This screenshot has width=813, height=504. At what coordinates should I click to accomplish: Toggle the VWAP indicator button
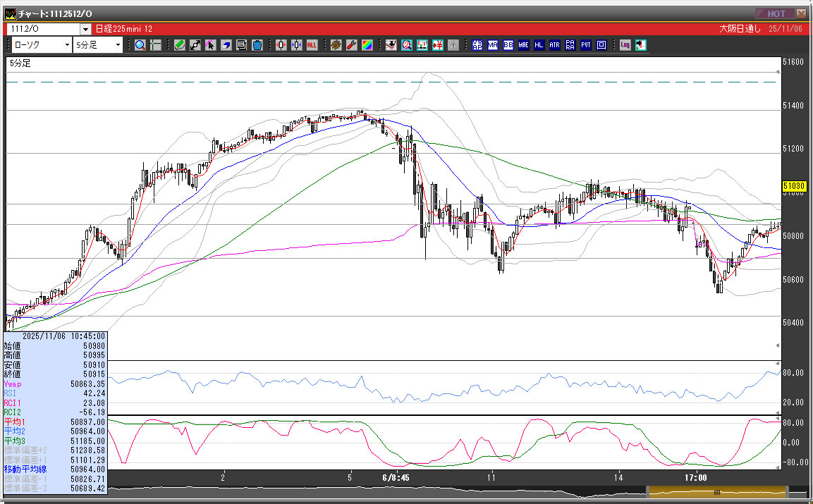click(x=477, y=45)
